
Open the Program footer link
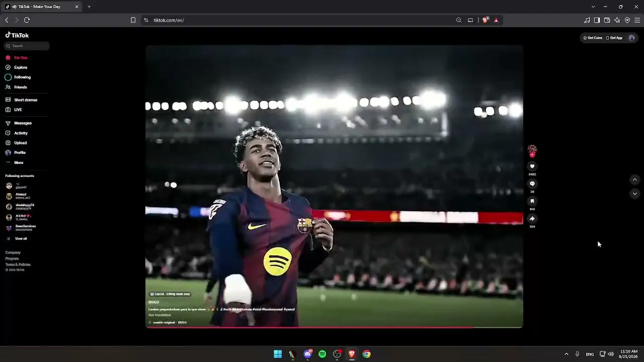[x=12, y=259]
